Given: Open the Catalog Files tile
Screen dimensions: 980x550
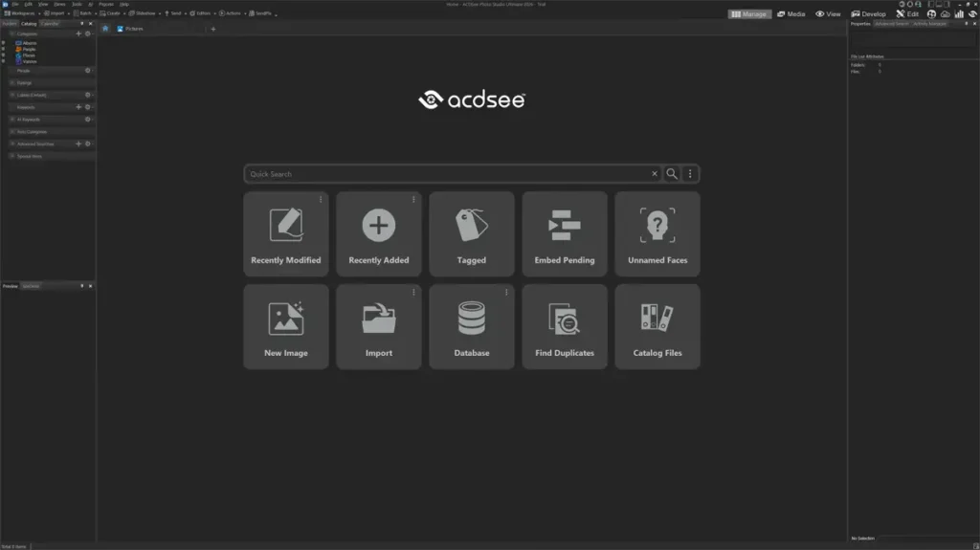Looking at the screenshot, I should 657,327.
